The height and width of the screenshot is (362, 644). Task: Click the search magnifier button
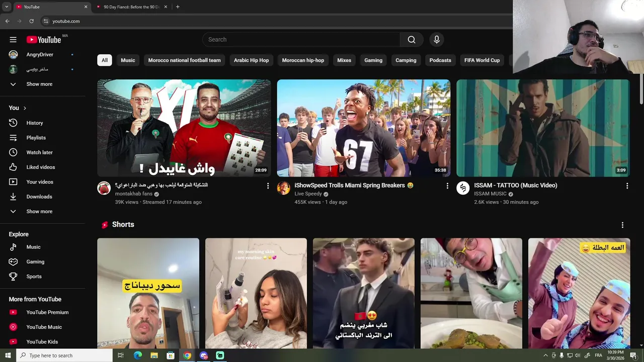click(x=412, y=40)
